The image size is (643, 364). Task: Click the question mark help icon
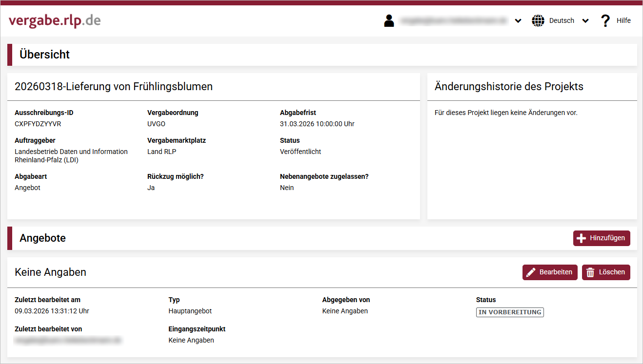[x=605, y=20]
